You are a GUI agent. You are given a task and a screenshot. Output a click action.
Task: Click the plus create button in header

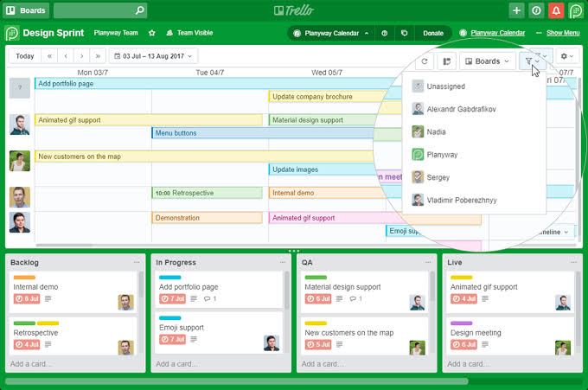tap(516, 10)
